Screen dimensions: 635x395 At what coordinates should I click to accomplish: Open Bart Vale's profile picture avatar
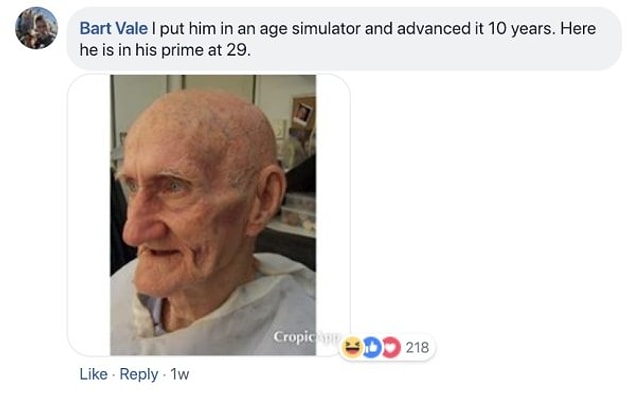[36, 28]
